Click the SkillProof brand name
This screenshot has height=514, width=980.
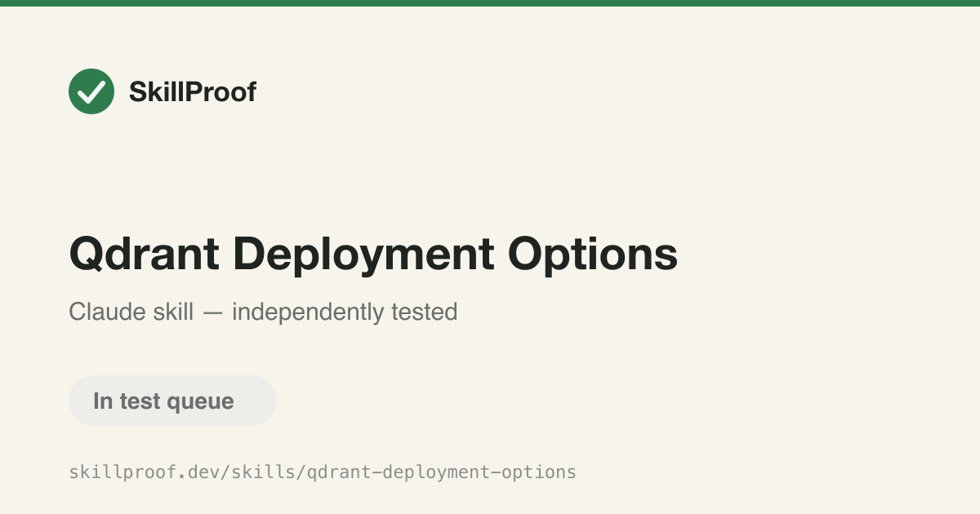[x=193, y=92]
